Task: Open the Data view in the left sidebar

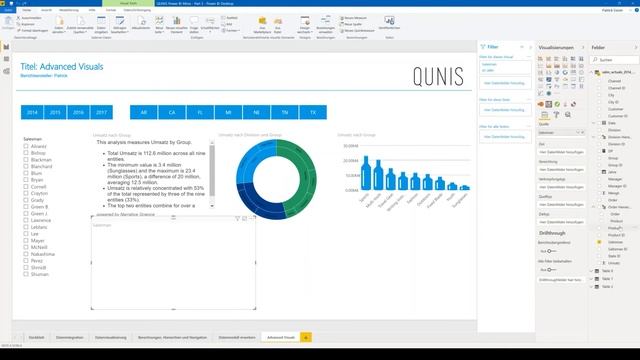Action: click(x=6, y=59)
